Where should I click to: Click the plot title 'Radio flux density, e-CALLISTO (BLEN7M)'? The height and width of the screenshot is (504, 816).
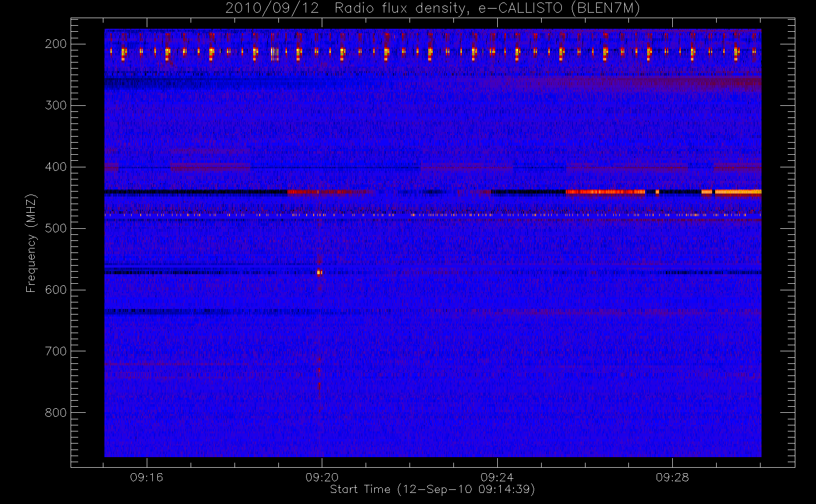487,9
